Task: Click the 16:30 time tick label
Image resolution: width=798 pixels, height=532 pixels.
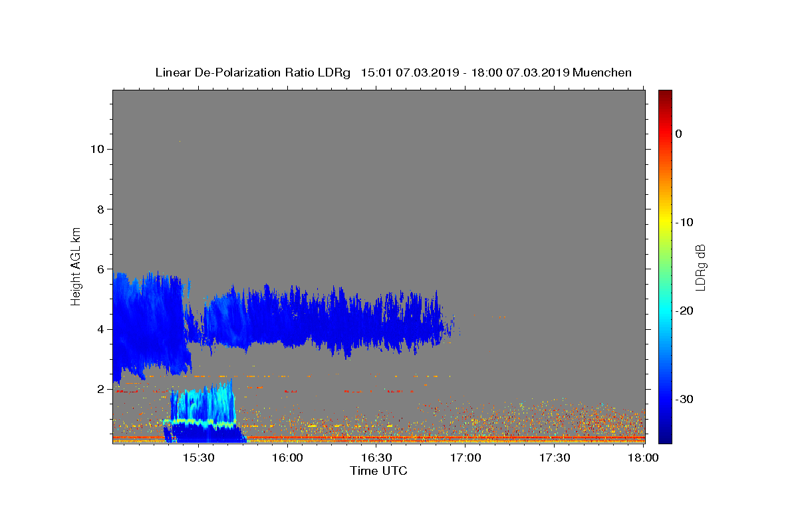Action: tap(376, 458)
